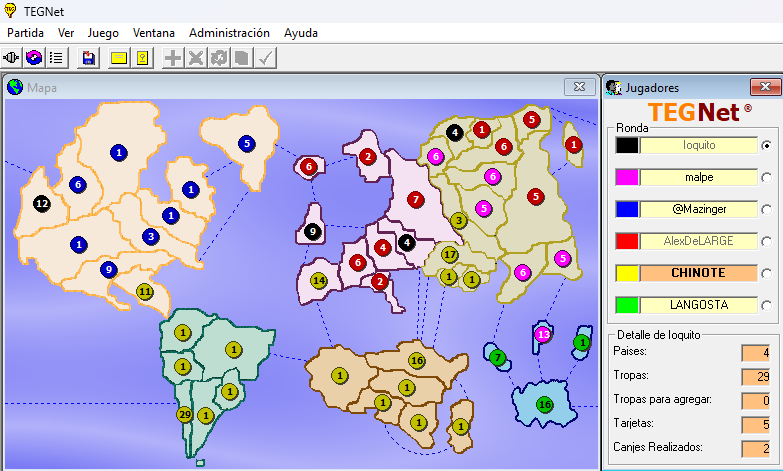Open the list view toolbar icon

point(57,58)
